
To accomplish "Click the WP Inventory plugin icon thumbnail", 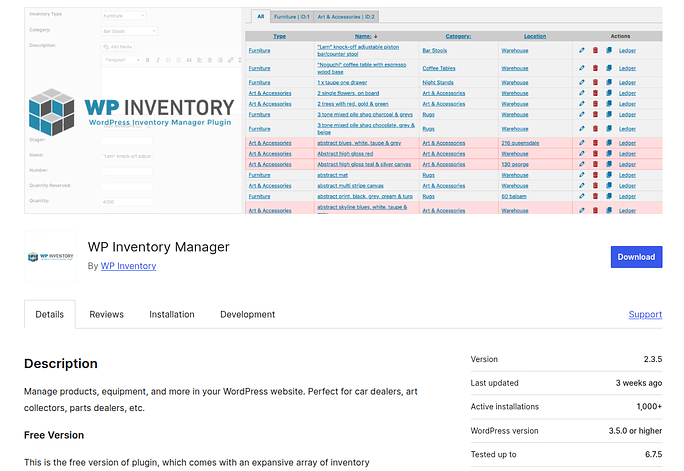I will point(51,257).
